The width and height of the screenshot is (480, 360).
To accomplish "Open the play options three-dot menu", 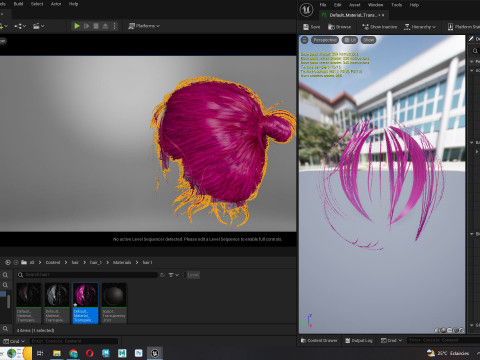I will pos(114,26).
